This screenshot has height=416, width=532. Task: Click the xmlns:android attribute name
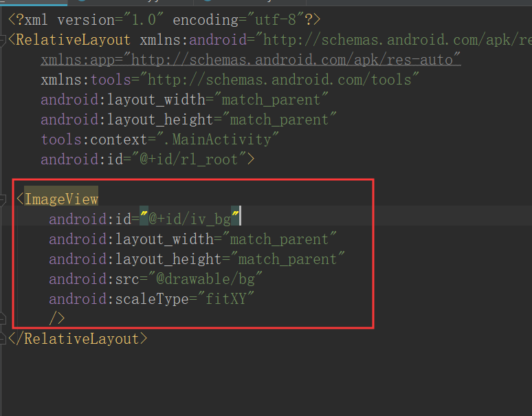click(x=193, y=40)
